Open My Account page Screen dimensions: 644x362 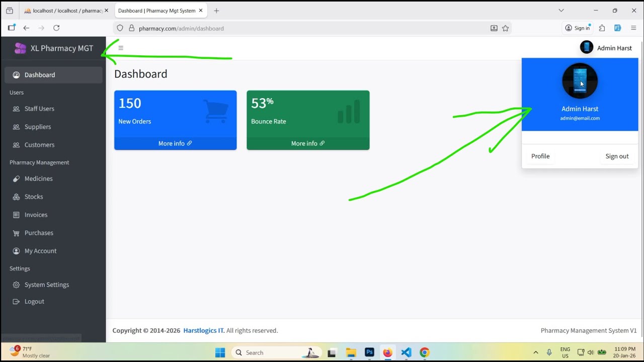53,251
